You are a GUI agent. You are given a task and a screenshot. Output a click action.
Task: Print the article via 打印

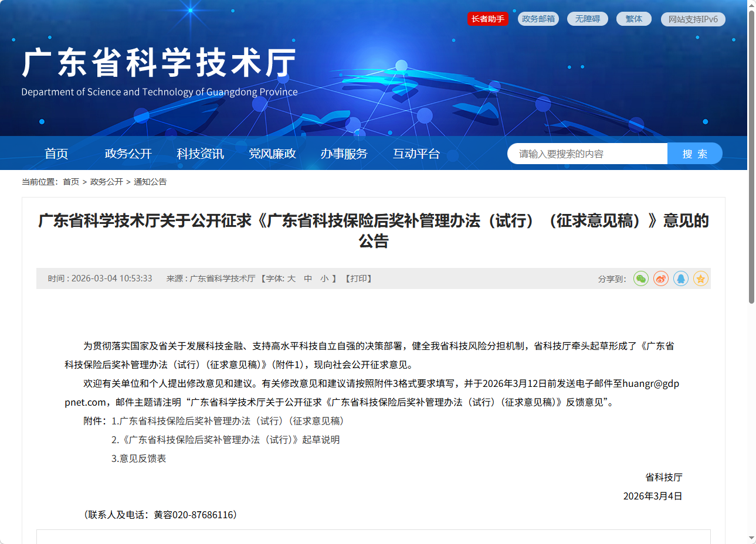(x=358, y=279)
